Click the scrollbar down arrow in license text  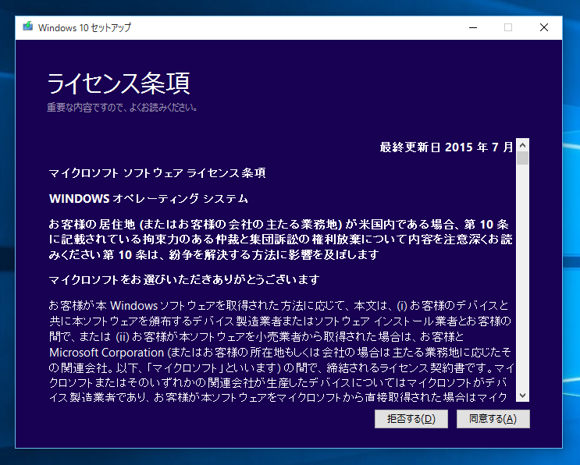click(523, 395)
